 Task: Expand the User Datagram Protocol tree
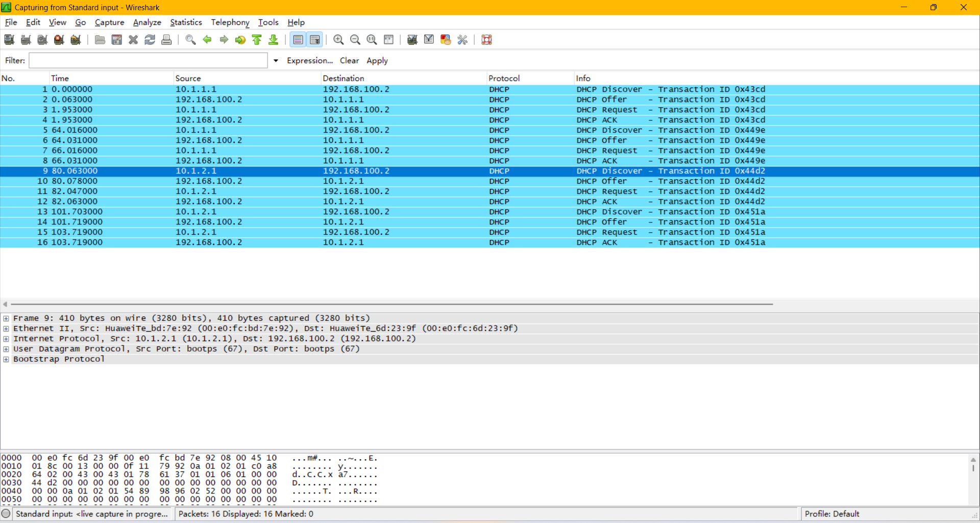click(x=6, y=349)
